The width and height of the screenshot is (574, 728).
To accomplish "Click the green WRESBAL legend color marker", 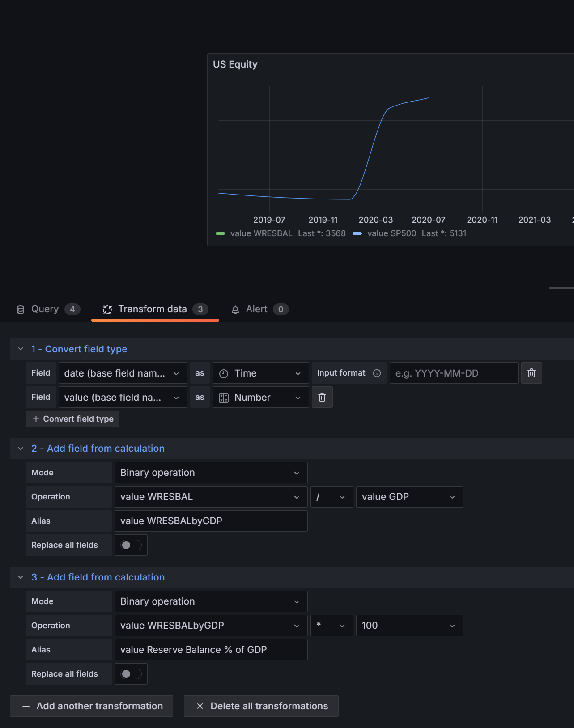I will point(220,233).
